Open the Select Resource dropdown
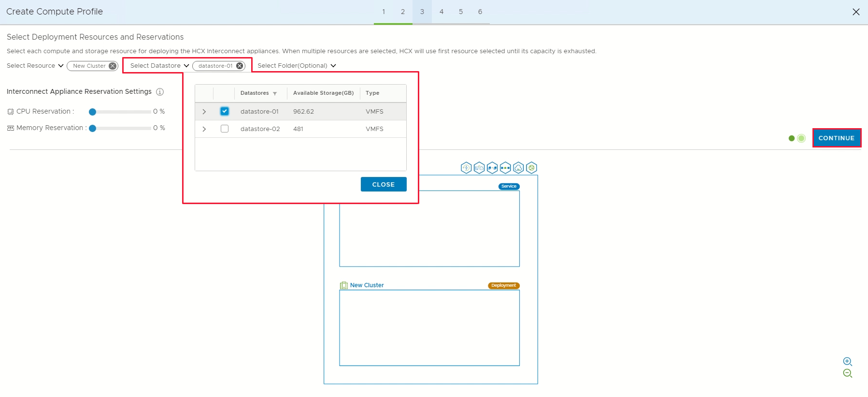The width and height of the screenshot is (868, 397). [35, 66]
